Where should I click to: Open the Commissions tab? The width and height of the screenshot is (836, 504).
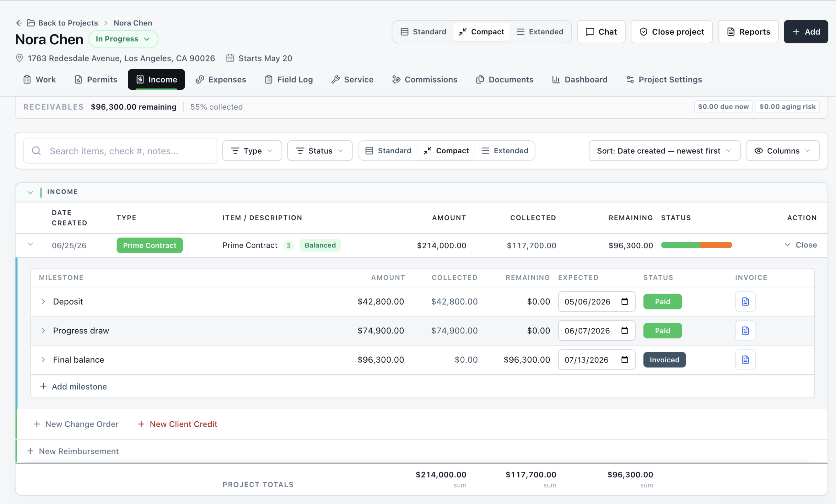[x=425, y=79]
